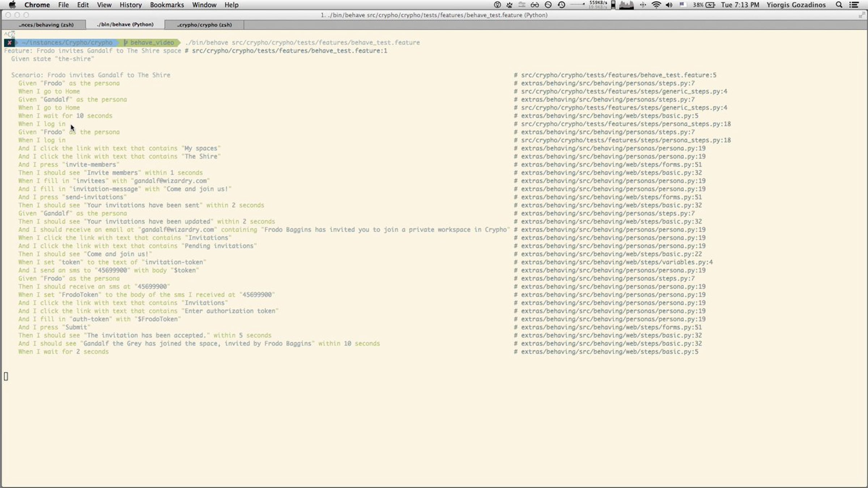868x488 pixels.
Task: Click 'Then I should see "Come and join us!"'
Action: [x=85, y=254]
